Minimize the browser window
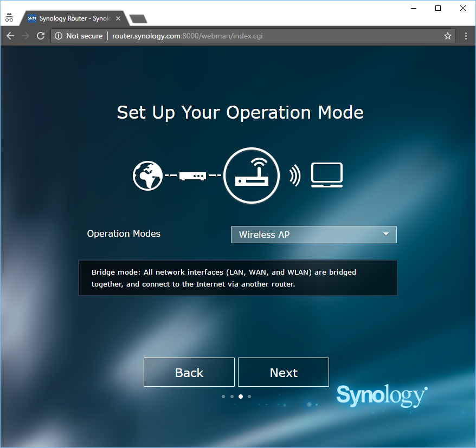Image resolution: width=476 pixels, height=448 pixels. (414, 8)
